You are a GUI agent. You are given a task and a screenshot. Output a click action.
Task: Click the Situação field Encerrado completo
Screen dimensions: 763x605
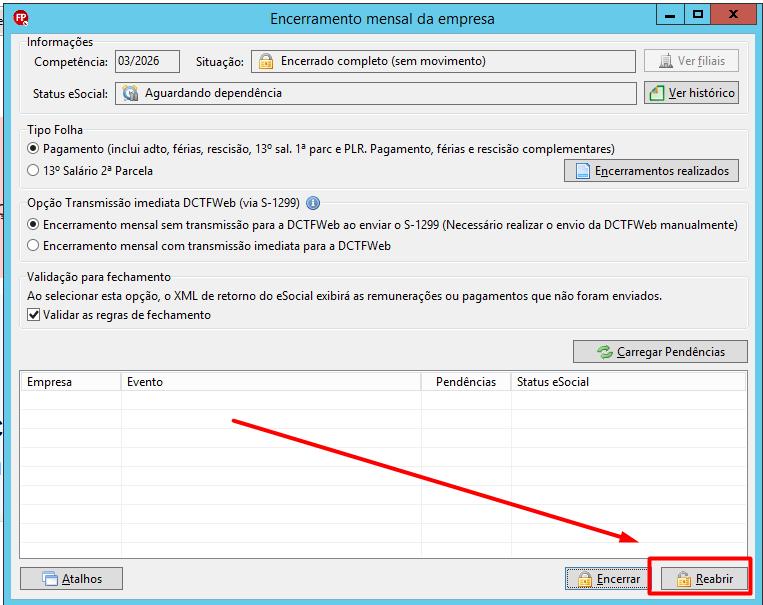[x=443, y=61]
